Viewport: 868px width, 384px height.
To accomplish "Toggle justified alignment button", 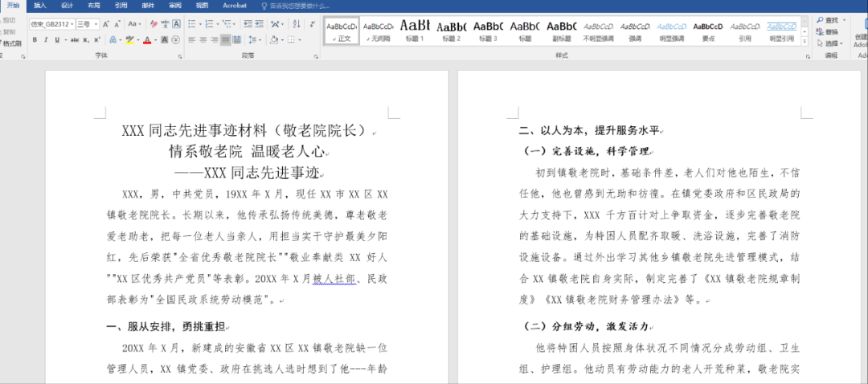I will point(225,40).
